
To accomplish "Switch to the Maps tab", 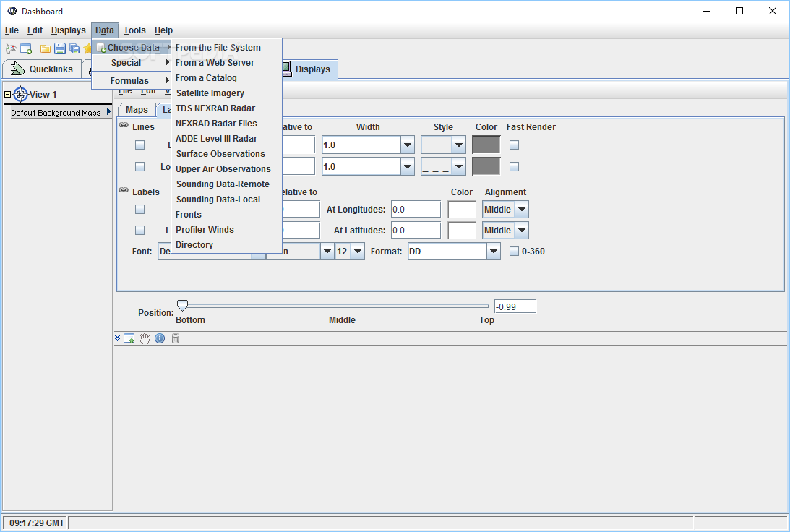I will 137,110.
